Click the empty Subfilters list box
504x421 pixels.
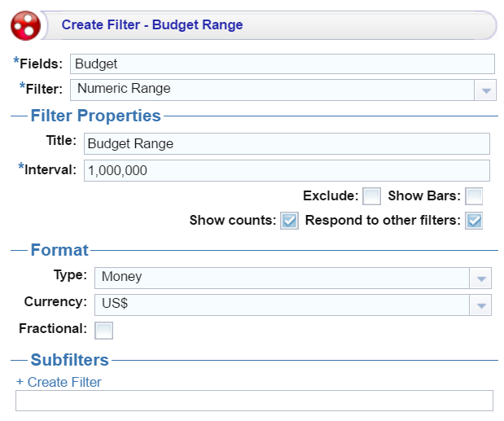pyautogui.click(x=254, y=401)
